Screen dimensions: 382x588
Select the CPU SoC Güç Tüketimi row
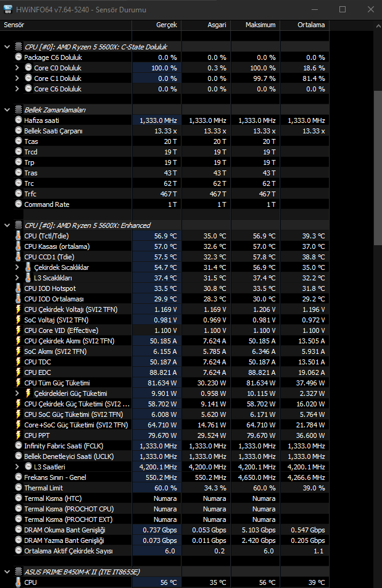(165, 414)
